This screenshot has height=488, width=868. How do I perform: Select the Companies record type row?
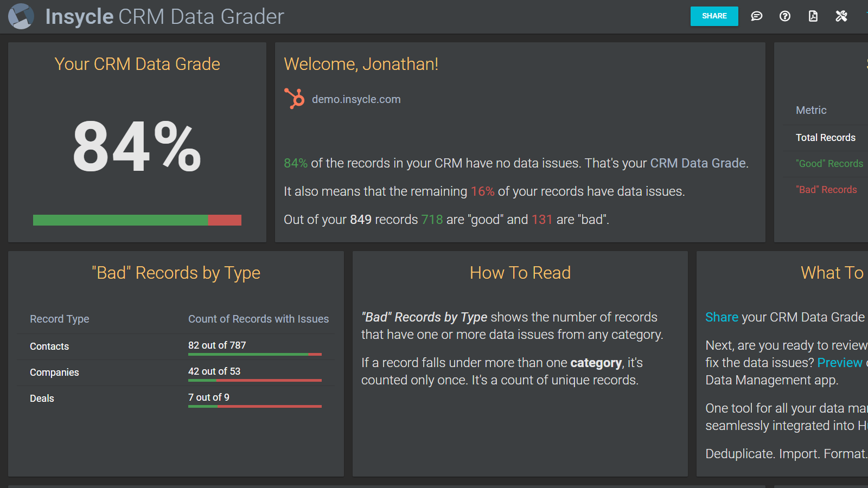pos(54,373)
